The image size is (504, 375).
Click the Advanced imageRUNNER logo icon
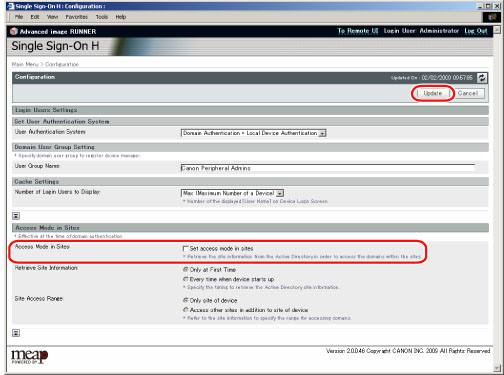[14, 31]
